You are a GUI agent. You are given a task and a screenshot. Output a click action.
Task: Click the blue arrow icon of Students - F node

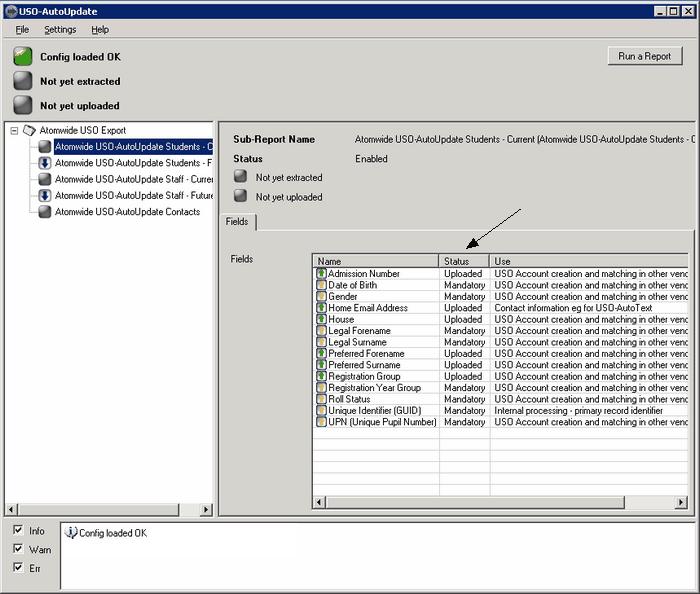[x=45, y=163]
